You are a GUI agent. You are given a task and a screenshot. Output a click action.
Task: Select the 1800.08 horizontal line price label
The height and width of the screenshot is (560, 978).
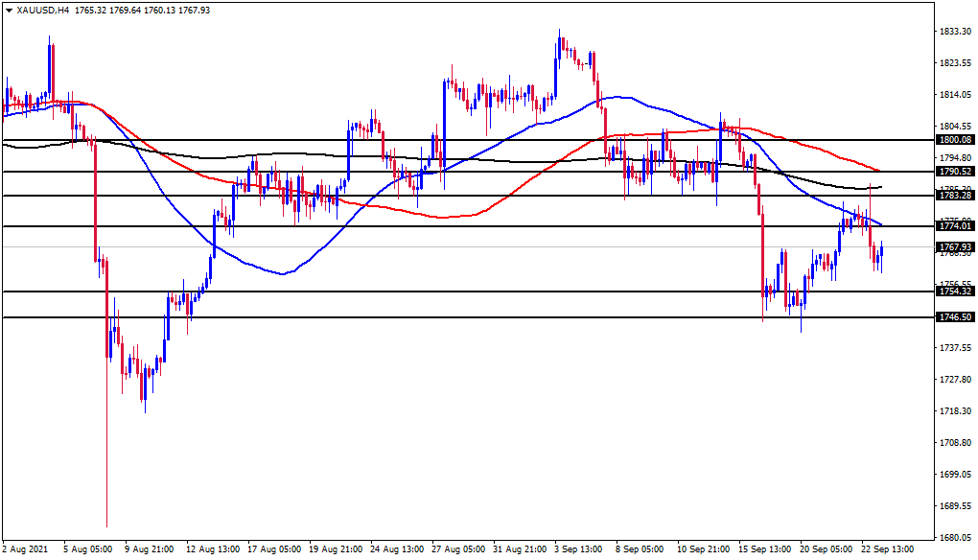(x=955, y=140)
